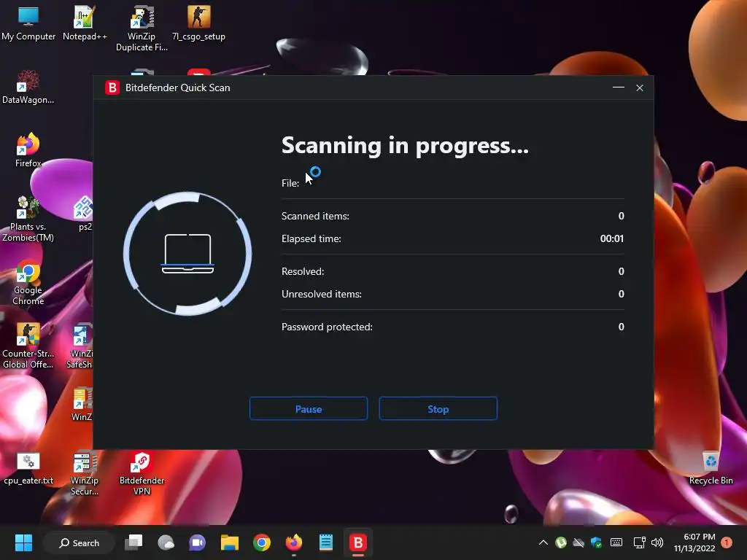The image size is (747, 560).
Task: Open Task View from the taskbar
Action: pyautogui.click(x=134, y=542)
